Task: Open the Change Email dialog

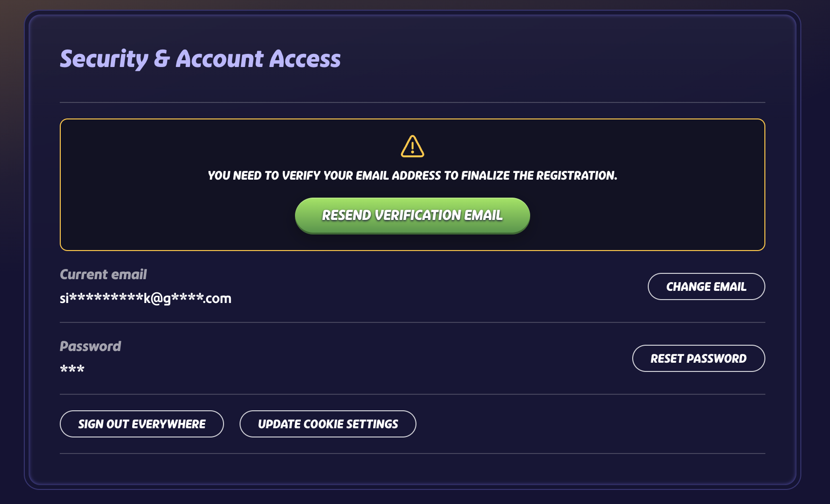Action: (706, 286)
